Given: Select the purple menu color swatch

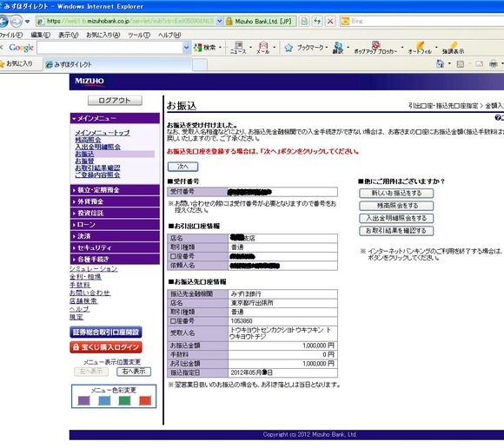Looking at the screenshot, I should pyautogui.click(x=84, y=400).
